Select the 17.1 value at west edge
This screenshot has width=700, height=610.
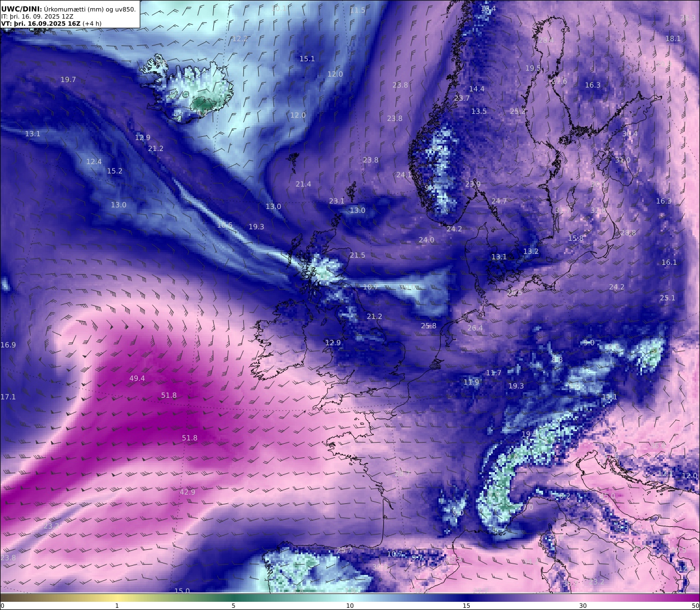click(8, 397)
